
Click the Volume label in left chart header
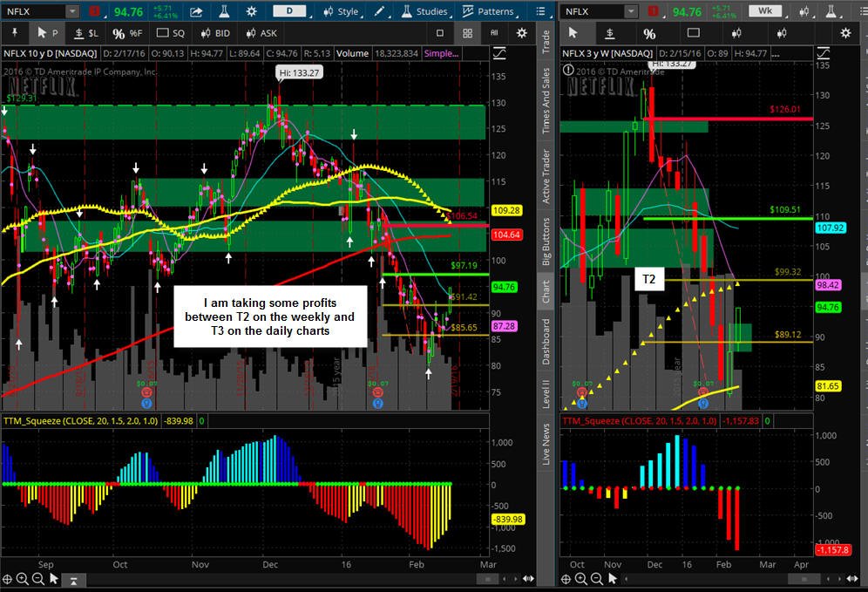pos(352,54)
